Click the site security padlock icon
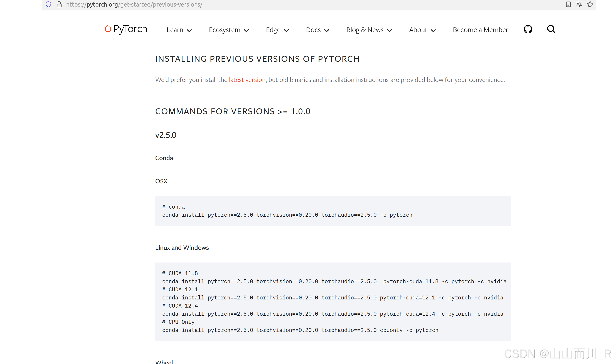Screen dimensions: 612x364 (59, 4)
